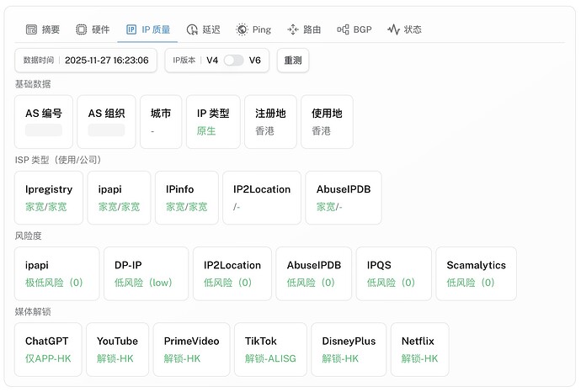Click the 媒体解锁 section heading
The image size is (581, 392).
click(x=33, y=312)
